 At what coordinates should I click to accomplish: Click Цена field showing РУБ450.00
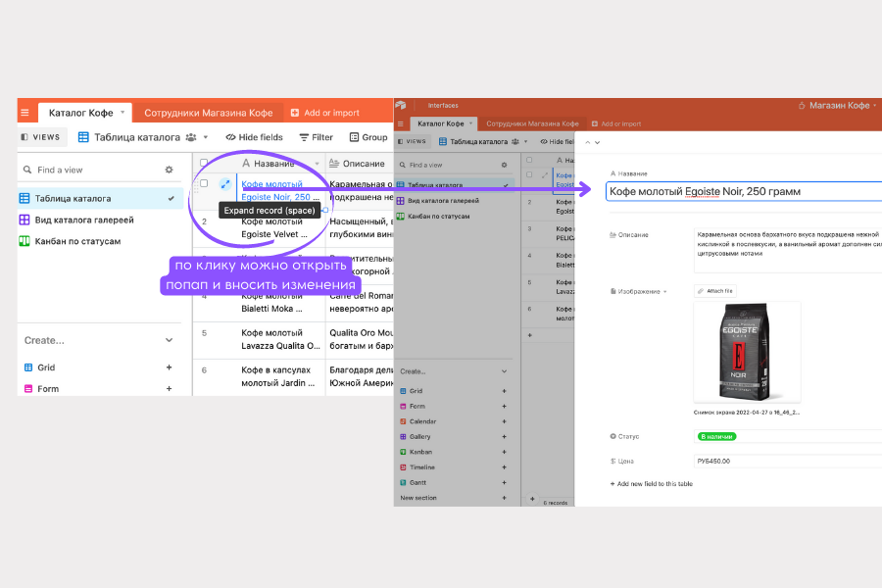[x=788, y=462]
